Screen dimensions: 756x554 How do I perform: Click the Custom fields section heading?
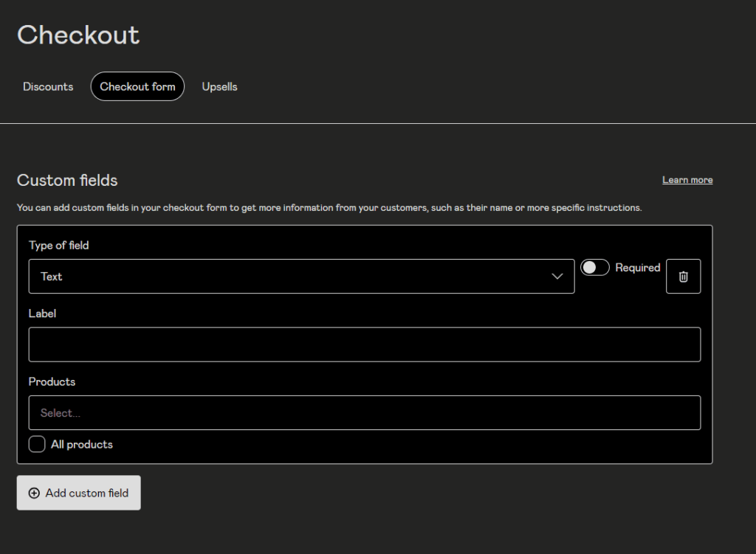tap(67, 180)
